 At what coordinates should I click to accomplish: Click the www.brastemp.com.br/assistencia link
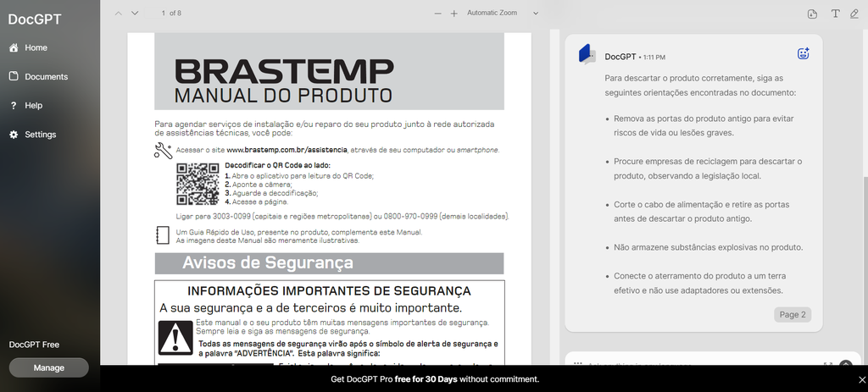coord(287,150)
